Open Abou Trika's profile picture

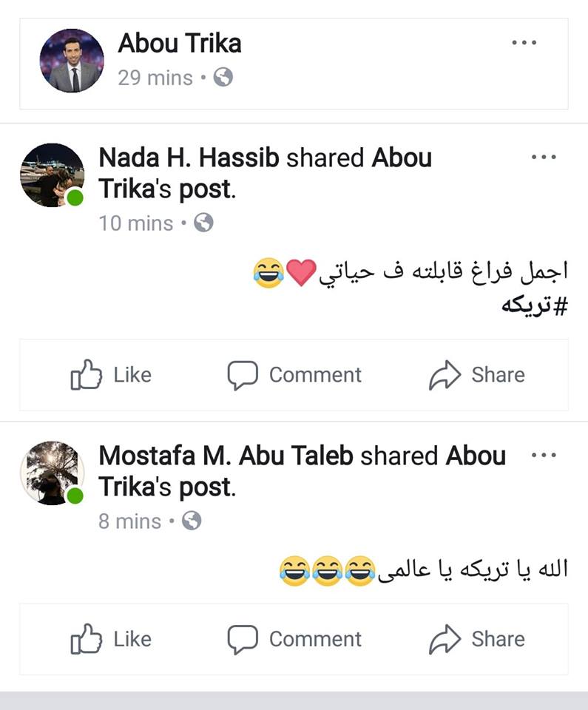coord(72,61)
